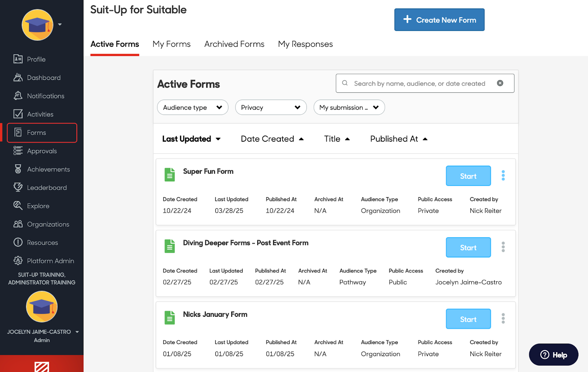
Task: Click the Pathway audience type value
Action: point(352,282)
